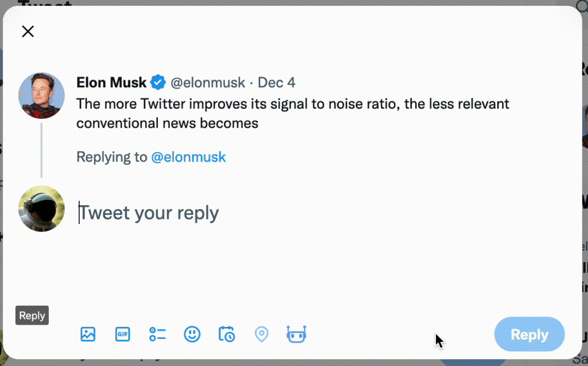Open the @elonmusk link after Replying to
The height and width of the screenshot is (366, 588).
click(x=188, y=157)
